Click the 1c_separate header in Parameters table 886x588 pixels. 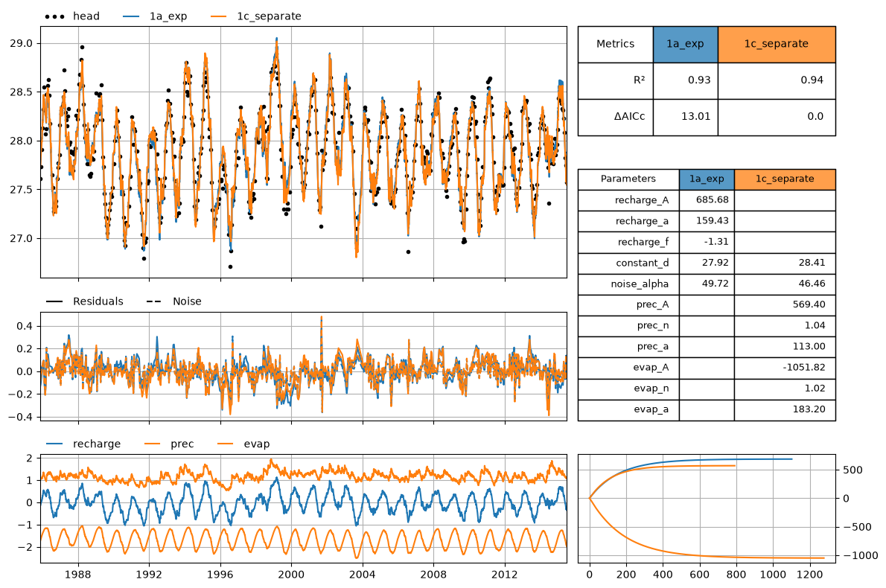(785, 179)
